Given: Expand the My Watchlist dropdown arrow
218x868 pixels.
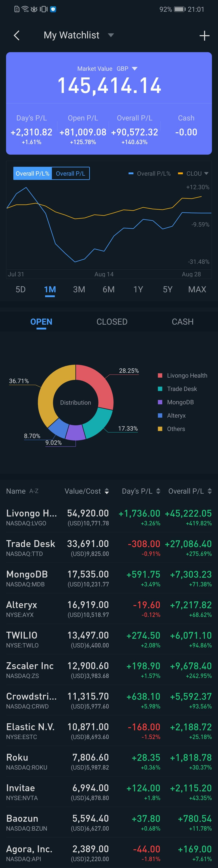Looking at the screenshot, I should click(x=111, y=35).
